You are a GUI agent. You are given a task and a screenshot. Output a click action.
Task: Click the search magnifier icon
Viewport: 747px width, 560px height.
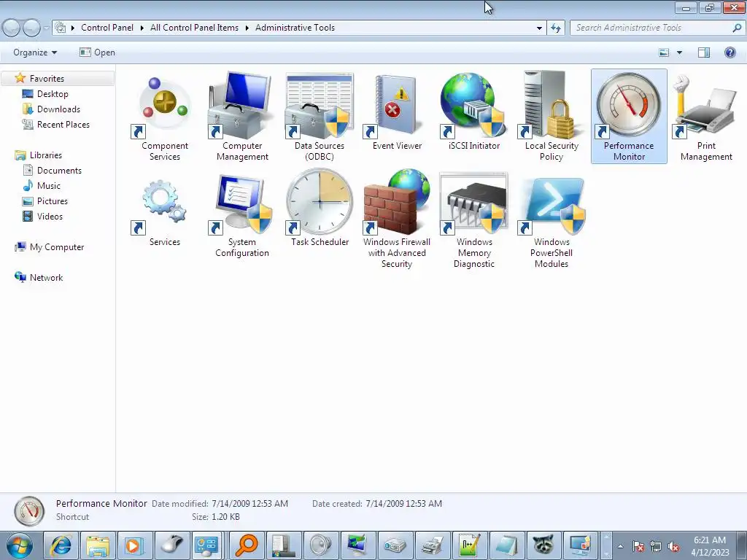737,28
